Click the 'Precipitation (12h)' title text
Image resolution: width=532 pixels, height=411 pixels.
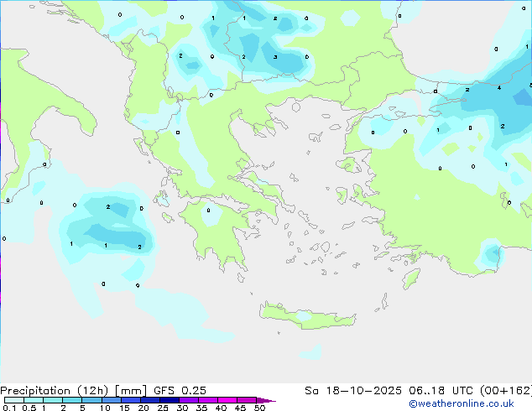click(x=55, y=391)
